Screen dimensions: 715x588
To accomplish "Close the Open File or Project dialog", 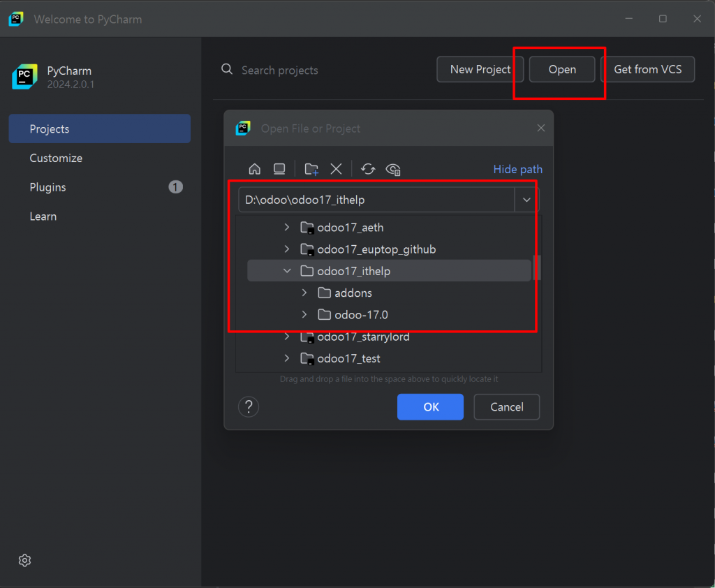I will (x=541, y=128).
